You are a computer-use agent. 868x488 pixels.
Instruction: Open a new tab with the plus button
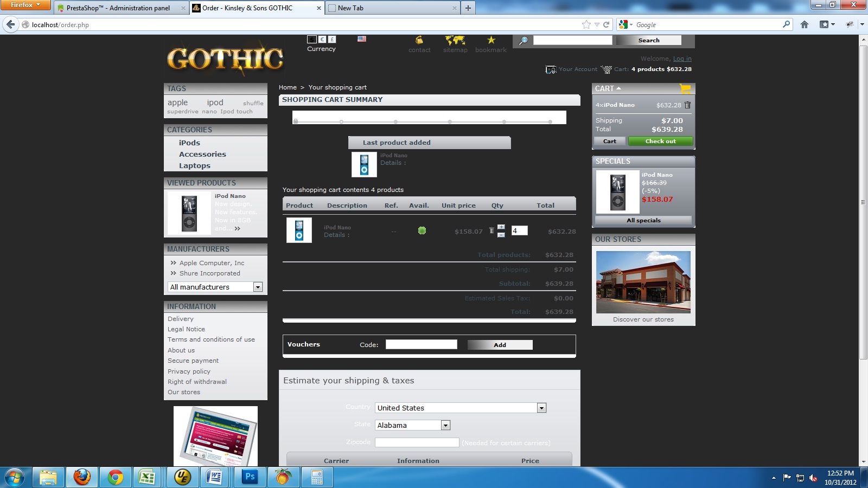(468, 8)
